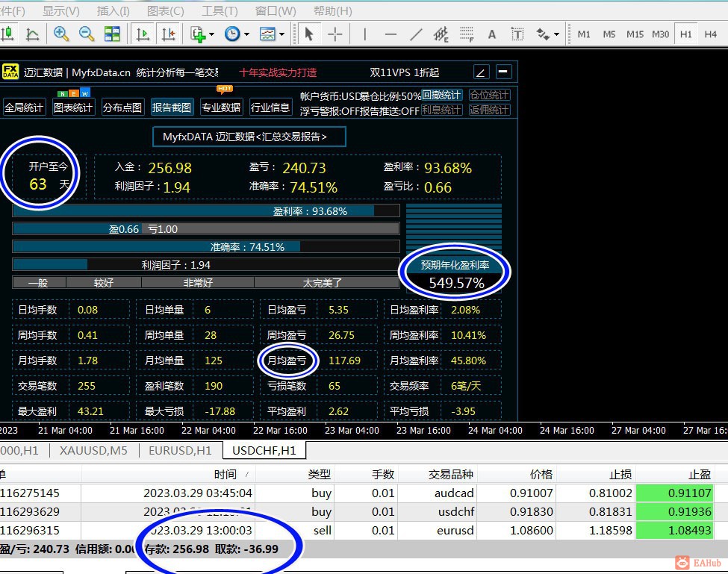Expand the periods dropdown arrow next to the clock
Screen dimensions: 728x574
click(246, 34)
